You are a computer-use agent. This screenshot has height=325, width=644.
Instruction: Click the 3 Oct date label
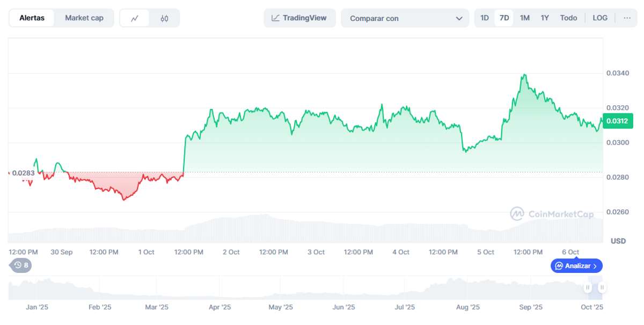click(x=316, y=252)
